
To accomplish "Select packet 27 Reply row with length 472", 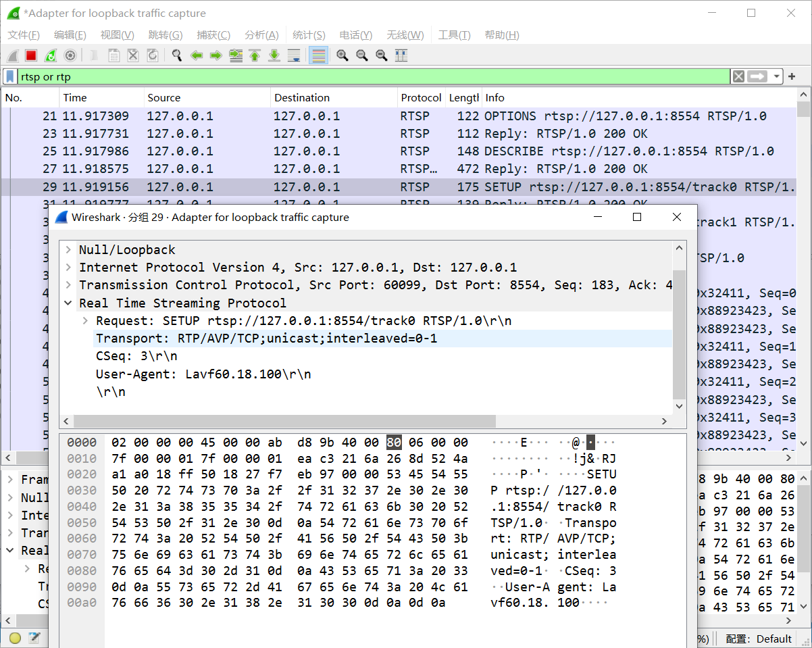I will [x=399, y=169].
